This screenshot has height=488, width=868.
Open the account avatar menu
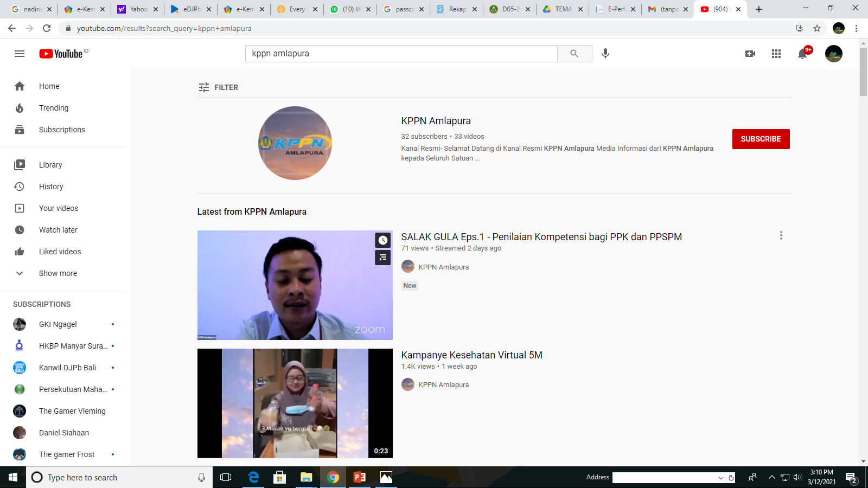tap(834, 54)
